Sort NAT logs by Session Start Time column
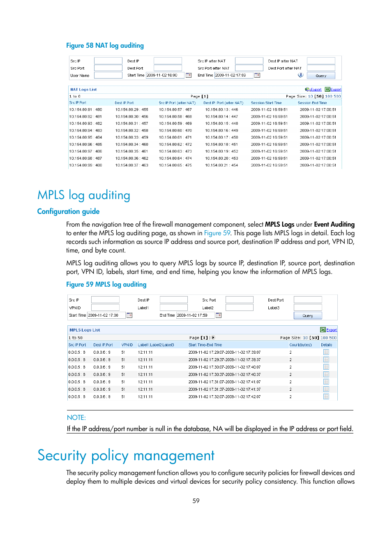The width and height of the screenshot is (392, 533). coord(266,103)
